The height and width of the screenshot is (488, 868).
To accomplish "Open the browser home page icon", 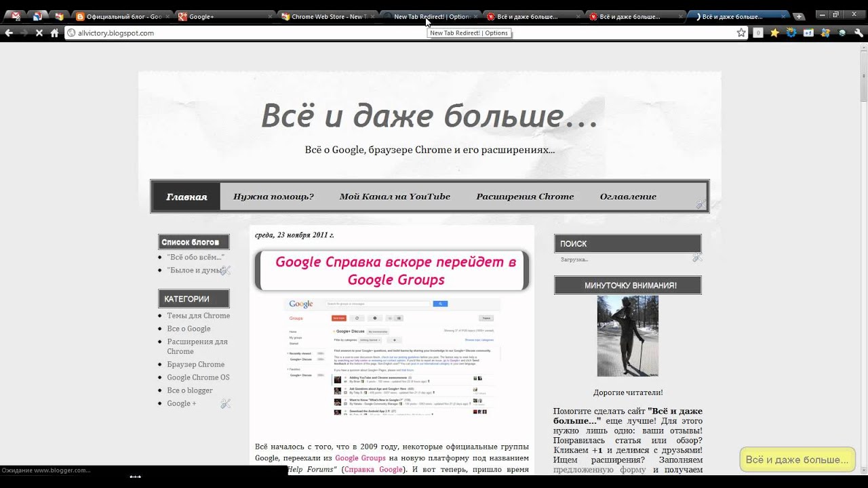I will pos(54,33).
